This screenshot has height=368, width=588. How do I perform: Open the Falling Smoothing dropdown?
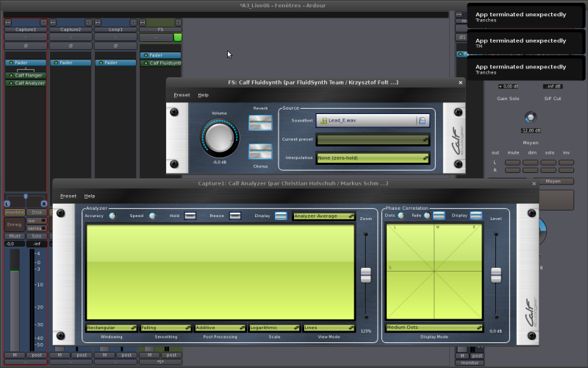pyautogui.click(x=166, y=328)
